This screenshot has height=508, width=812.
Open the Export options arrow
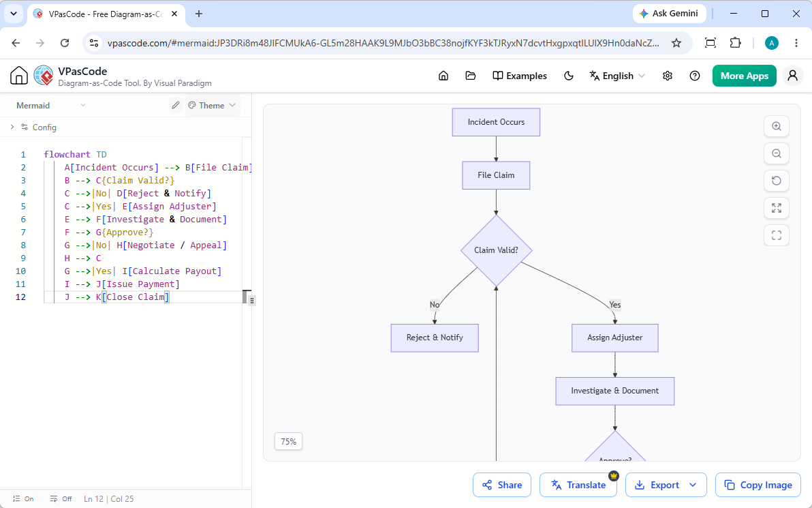pyautogui.click(x=693, y=485)
